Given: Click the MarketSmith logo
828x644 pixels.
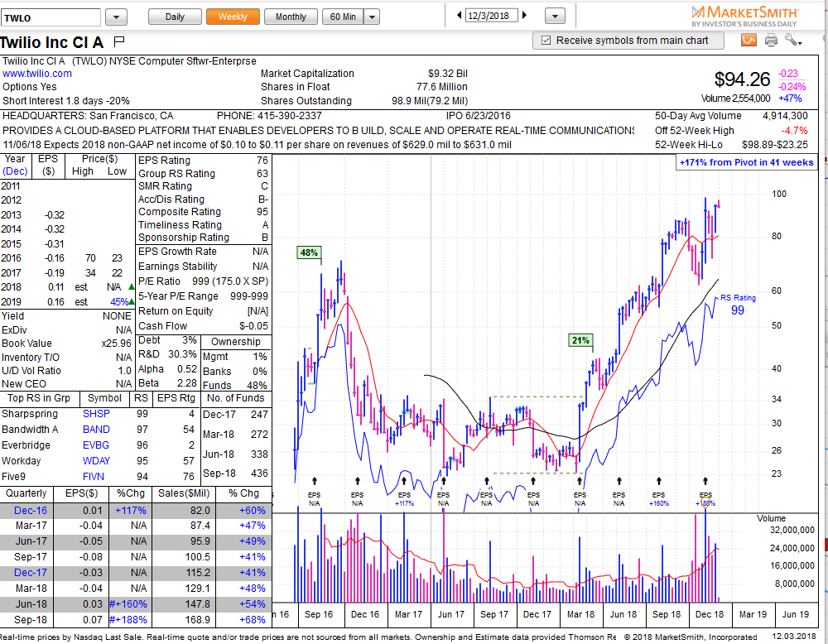Looking at the screenshot, I should (744, 16).
